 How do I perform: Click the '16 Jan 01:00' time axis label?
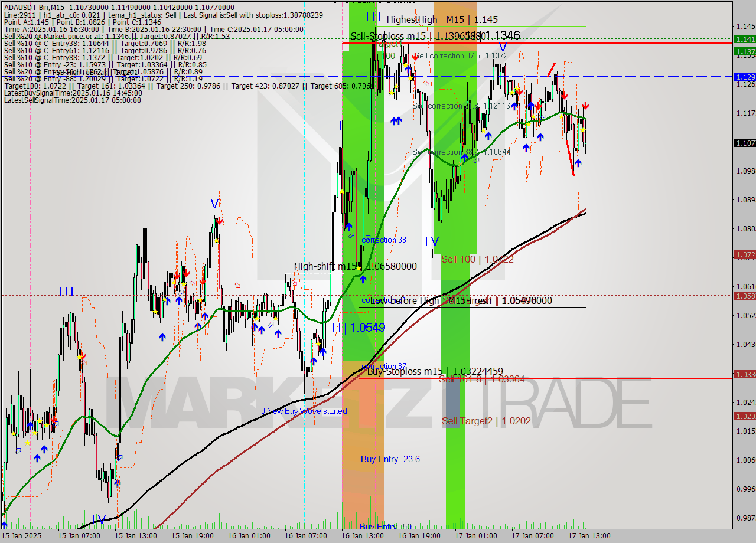250,536
